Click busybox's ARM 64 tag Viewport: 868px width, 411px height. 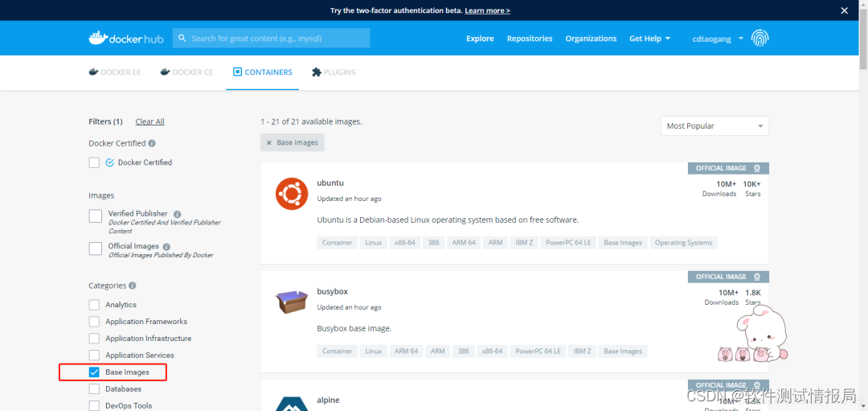pyautogui.click(x=407, y=351)
